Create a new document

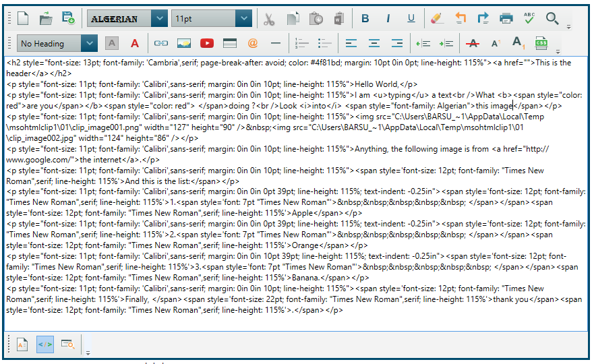(x=23, y=19)
